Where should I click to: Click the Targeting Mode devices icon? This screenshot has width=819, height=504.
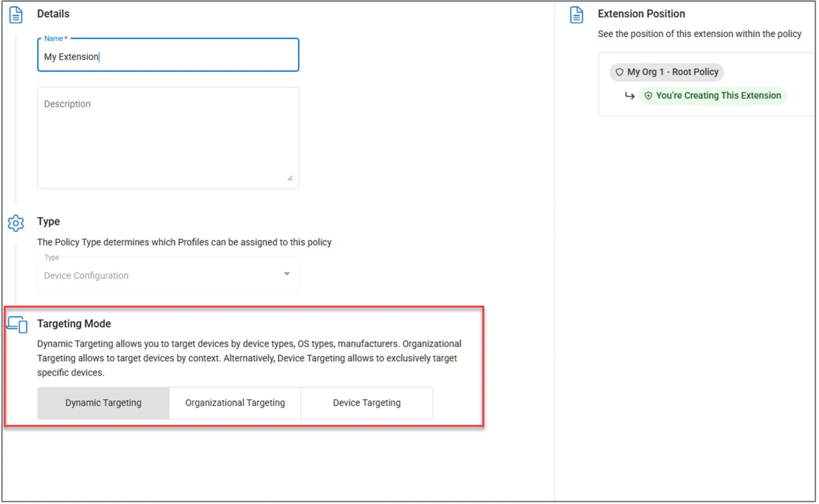(x=17, y=325)
